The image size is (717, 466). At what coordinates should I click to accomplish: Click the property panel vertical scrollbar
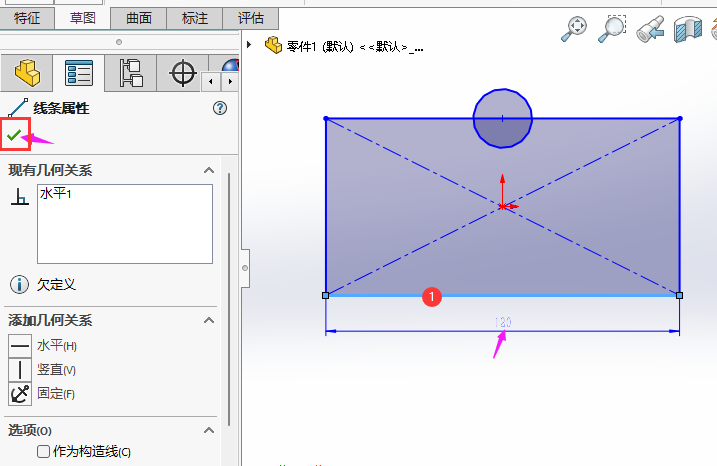coord(229,300)
